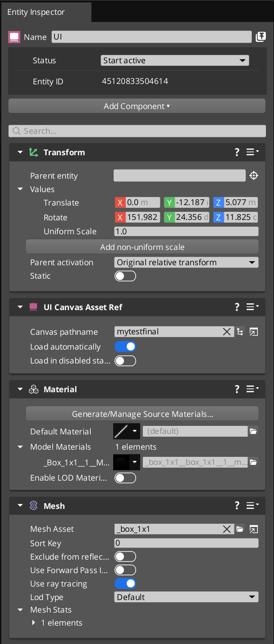Turn off Load automatically switch

pyautogui.click(x=125, y=346)
